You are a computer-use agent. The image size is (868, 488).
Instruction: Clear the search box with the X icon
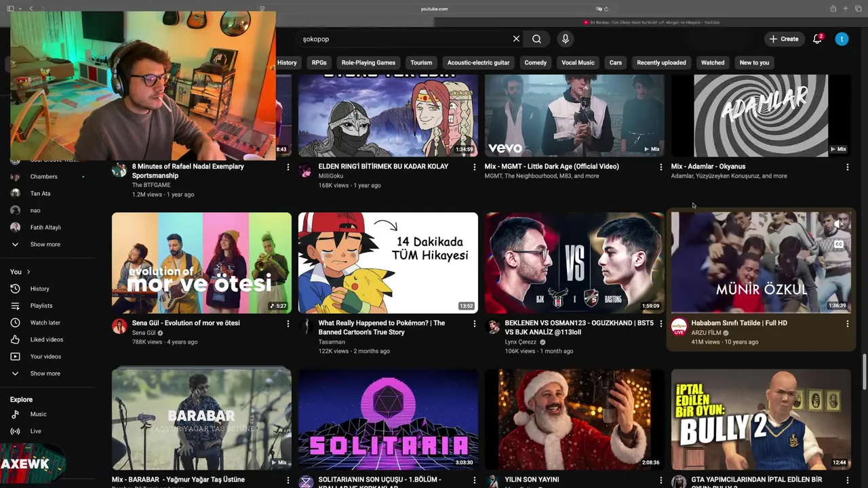click(516, 39)
